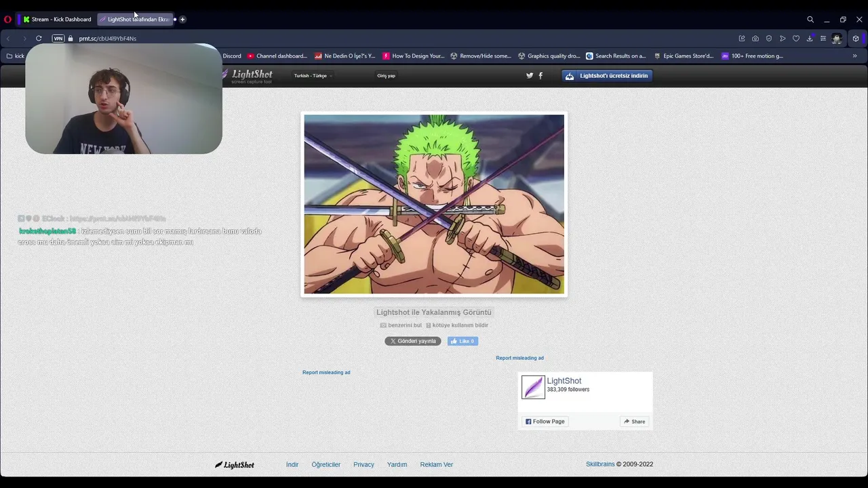Open Search Results on a bookmark
Screen dimensions: 868x488
[x=616, y=56]
